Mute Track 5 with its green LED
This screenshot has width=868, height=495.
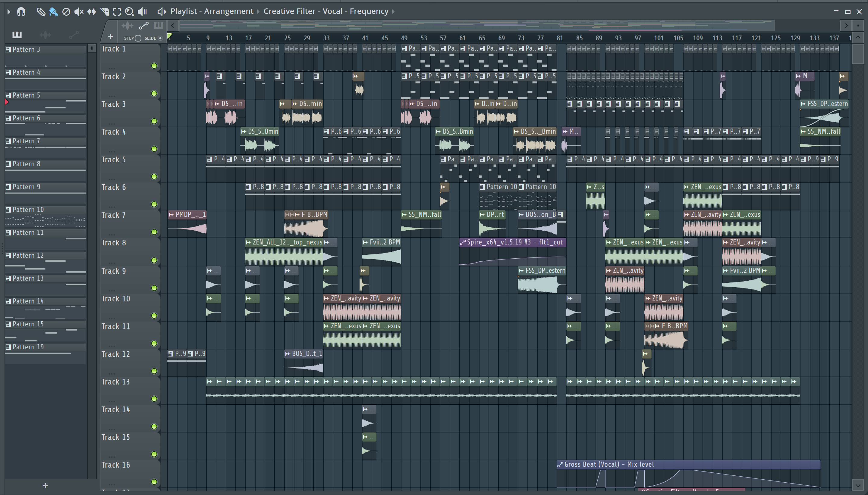click(x=154, y=176)
